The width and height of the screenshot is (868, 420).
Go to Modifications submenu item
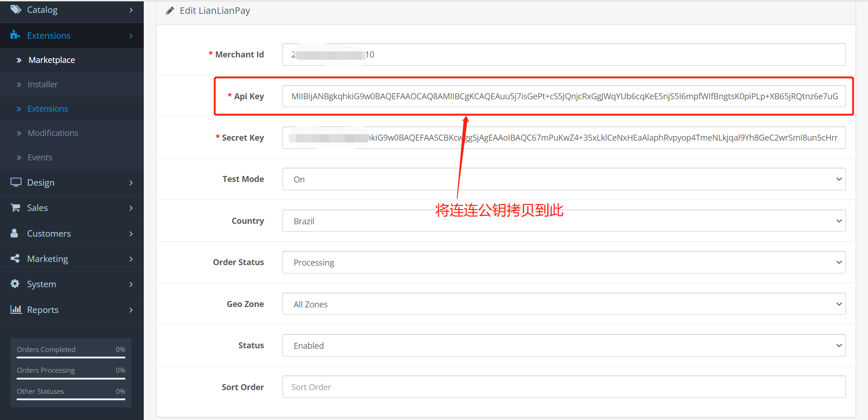(x=72, y=133)
